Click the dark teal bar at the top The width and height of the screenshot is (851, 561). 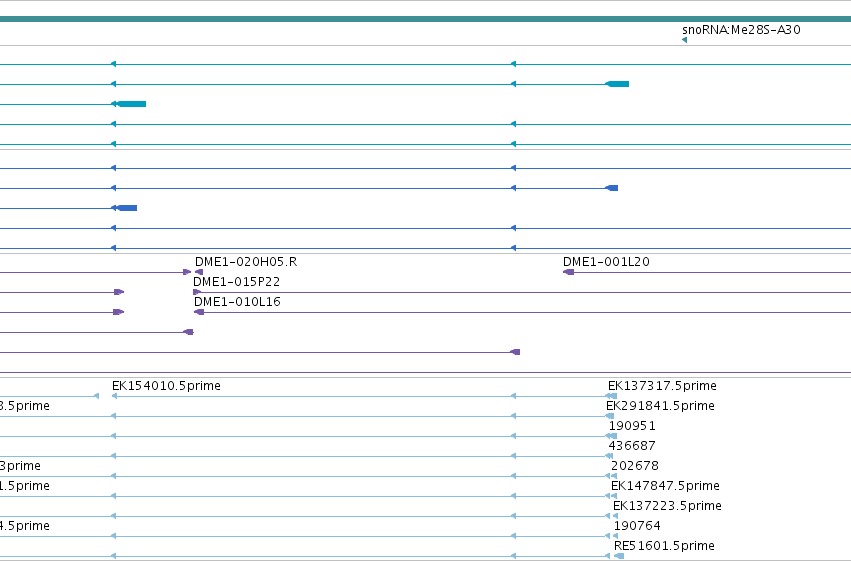coord(426,19)
